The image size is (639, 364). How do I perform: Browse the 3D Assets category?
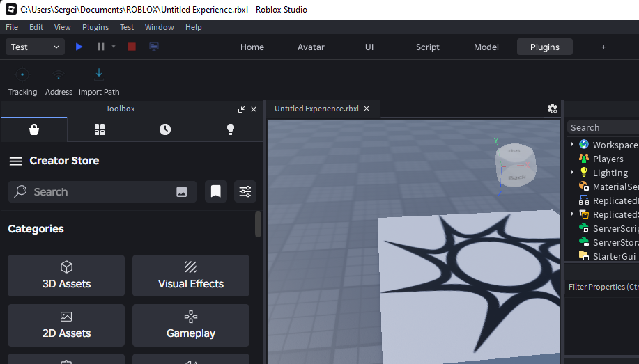pyautogui.click(x=66, y=276)
